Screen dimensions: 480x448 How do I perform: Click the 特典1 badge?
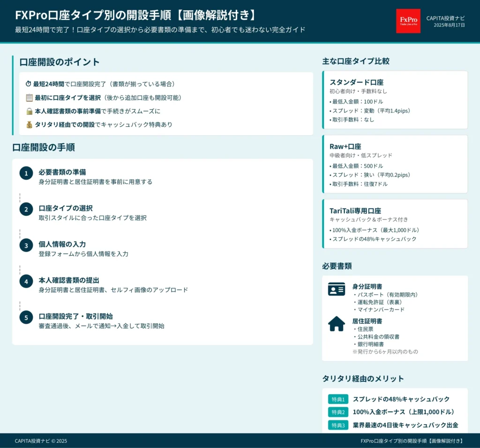click(338, 399)
